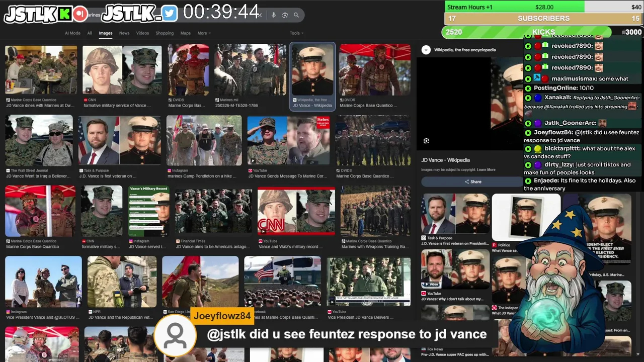Screen dimensions: 644x362
Task: Expand the More dropdown
Action: pyautogui.click(x=204, y=33)
